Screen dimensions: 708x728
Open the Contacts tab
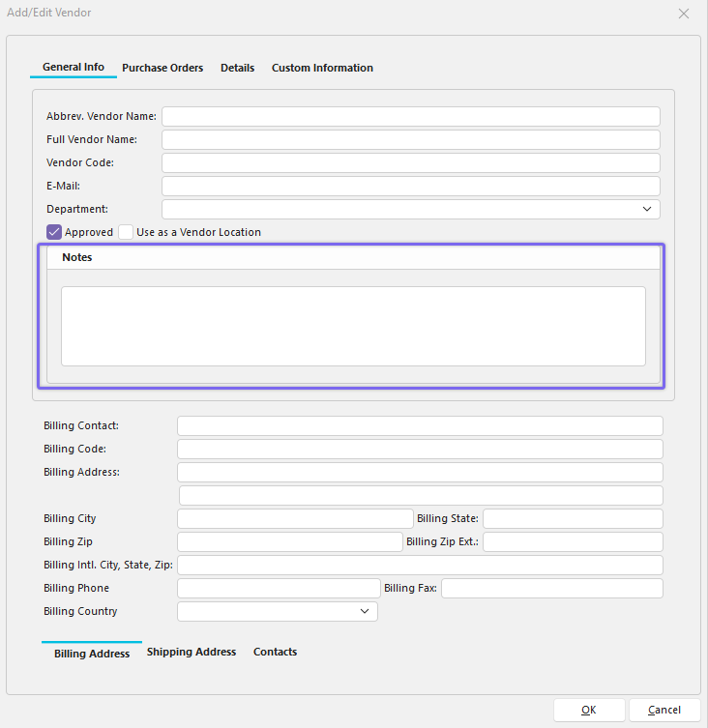pyautogui.click(x=275, y=652)
